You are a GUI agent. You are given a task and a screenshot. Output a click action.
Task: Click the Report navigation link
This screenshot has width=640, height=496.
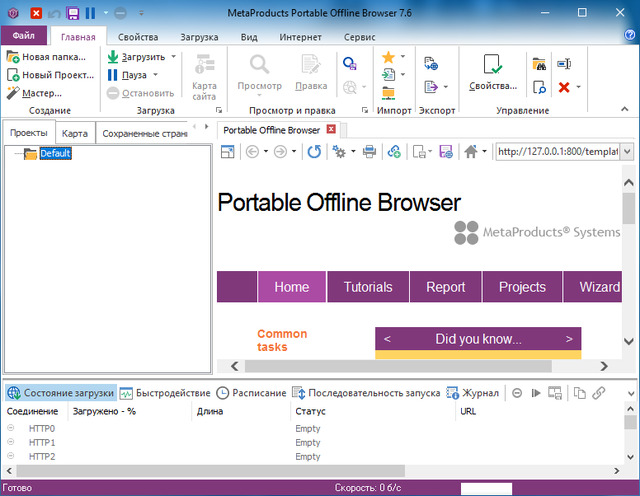click(x=446, y=287)
